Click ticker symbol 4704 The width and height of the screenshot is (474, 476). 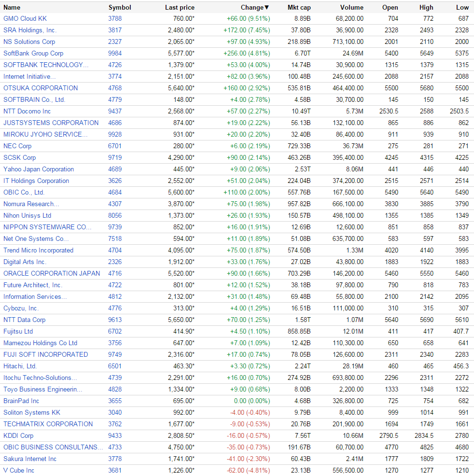click(x=115, y=251)
